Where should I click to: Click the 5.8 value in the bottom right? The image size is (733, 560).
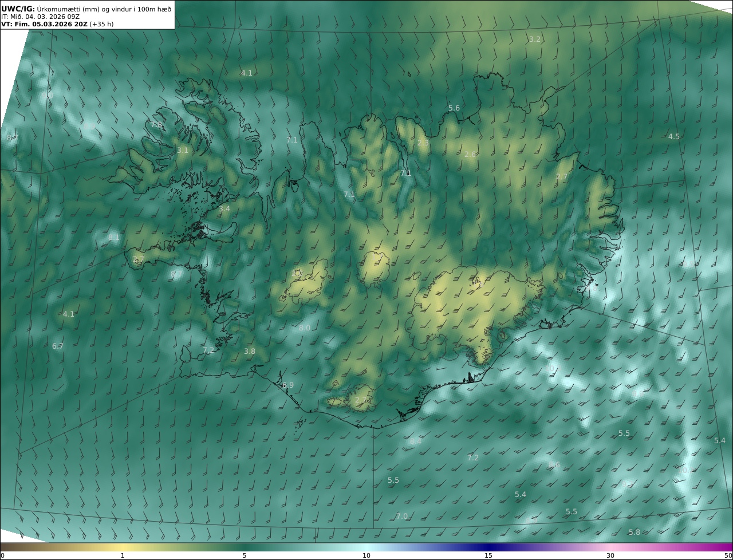tap(634, 532)
